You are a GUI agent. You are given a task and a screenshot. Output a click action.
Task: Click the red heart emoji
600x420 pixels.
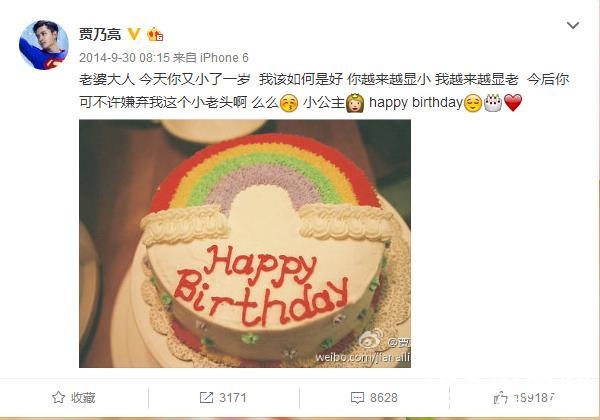(513, 103)
